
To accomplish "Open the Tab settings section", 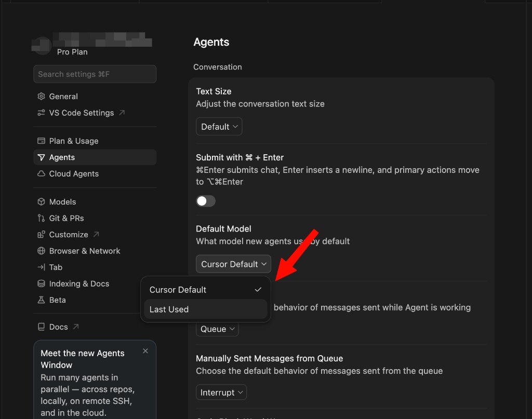I will 95,267.
